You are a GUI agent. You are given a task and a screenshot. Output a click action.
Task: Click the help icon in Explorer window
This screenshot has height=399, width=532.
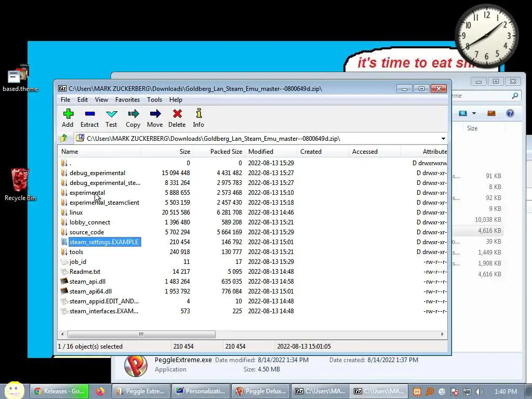(510, 113)
